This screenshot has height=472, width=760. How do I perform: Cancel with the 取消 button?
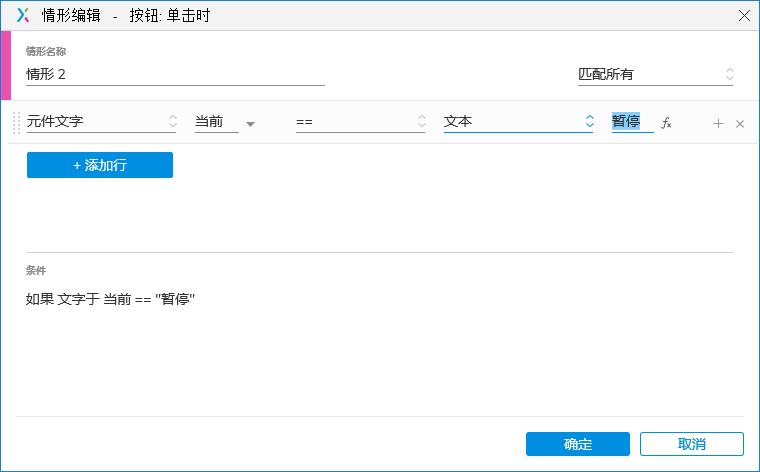click(x=692, y=444)
